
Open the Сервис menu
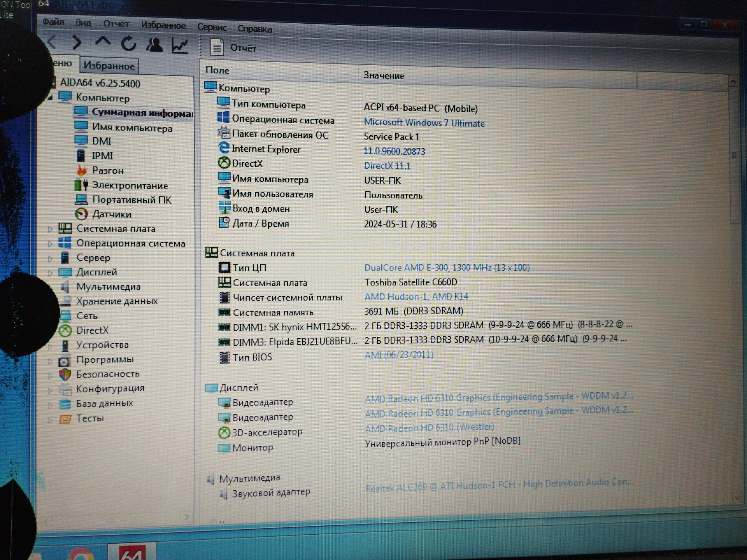(x=212, y=27)
